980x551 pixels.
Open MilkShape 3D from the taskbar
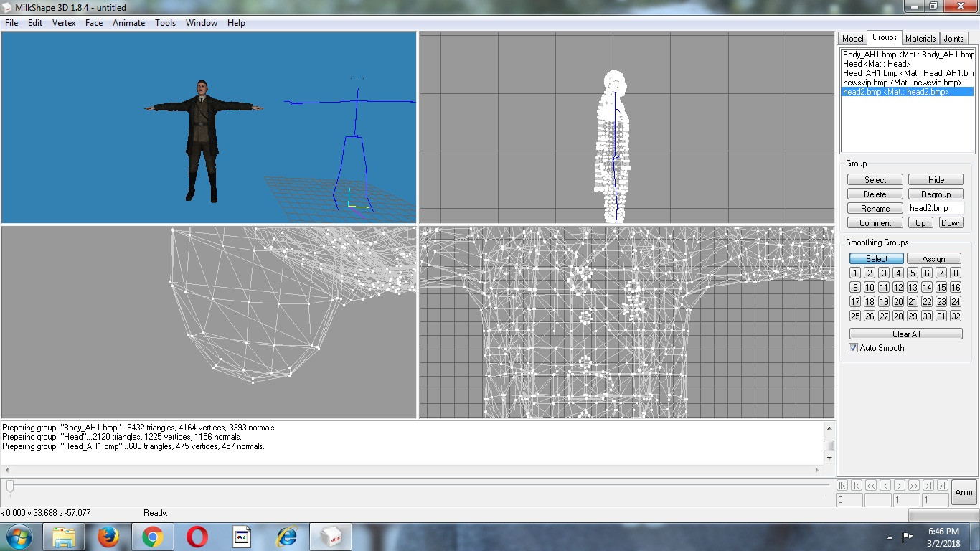point(331,536)
